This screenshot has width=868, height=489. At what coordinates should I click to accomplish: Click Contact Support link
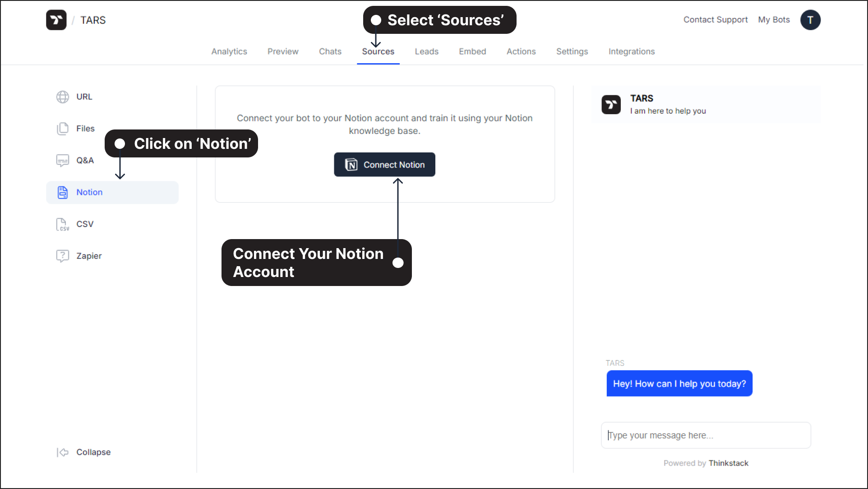(x=716, y=20)
